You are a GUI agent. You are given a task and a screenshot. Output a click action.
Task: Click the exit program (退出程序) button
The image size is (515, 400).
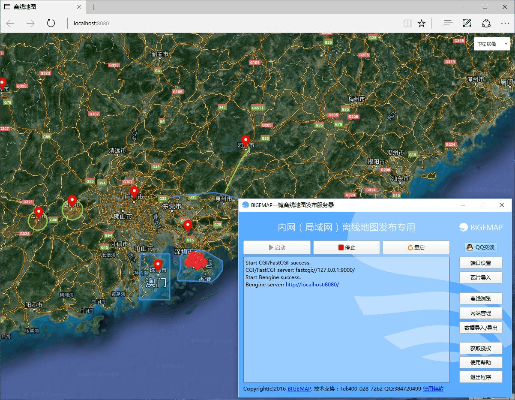pos(481,377)
